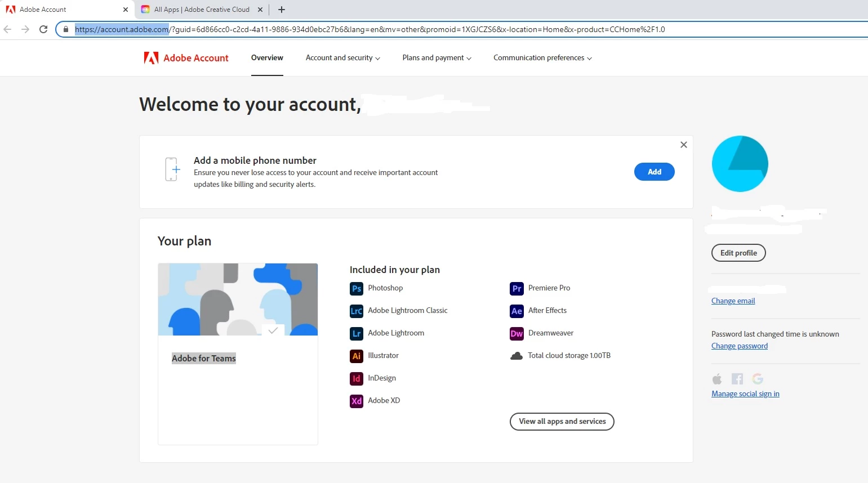Viewport: 868px width, 483px height.
Task: Click the Adobe for Teams plan name
Action: 204,359
